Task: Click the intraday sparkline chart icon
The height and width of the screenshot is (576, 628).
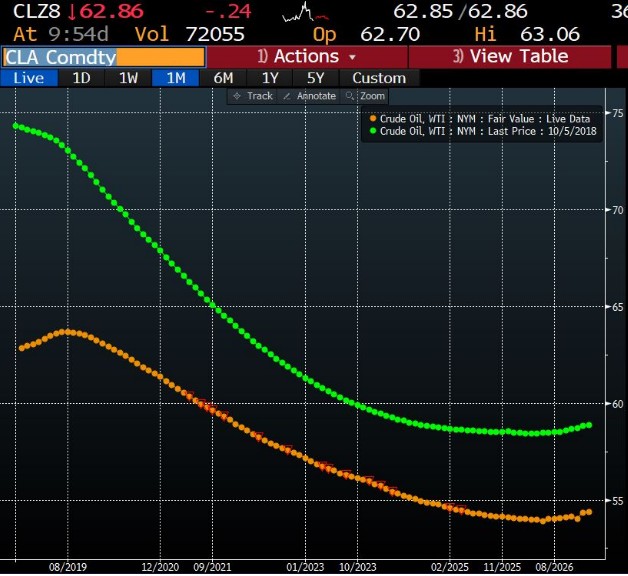Action: pyautogui.click(x=309, y=13)
